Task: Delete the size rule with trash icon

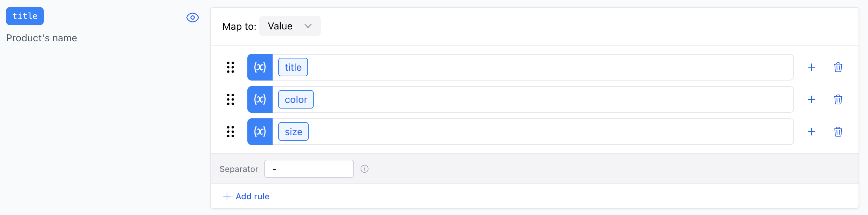Action: click(x=838, y=132)
